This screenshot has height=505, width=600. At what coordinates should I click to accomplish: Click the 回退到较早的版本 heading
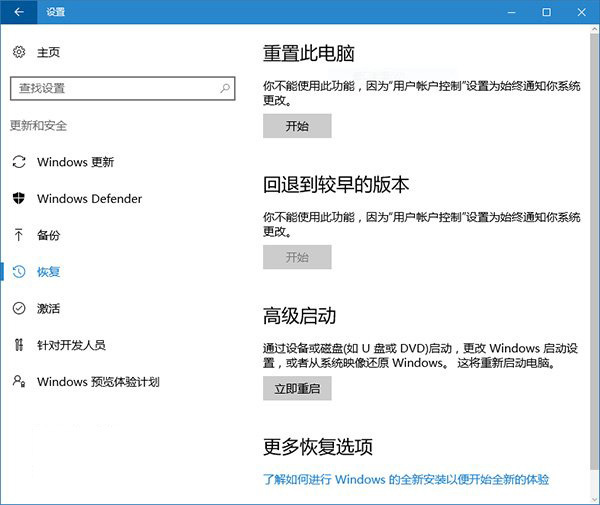[336, 184]
